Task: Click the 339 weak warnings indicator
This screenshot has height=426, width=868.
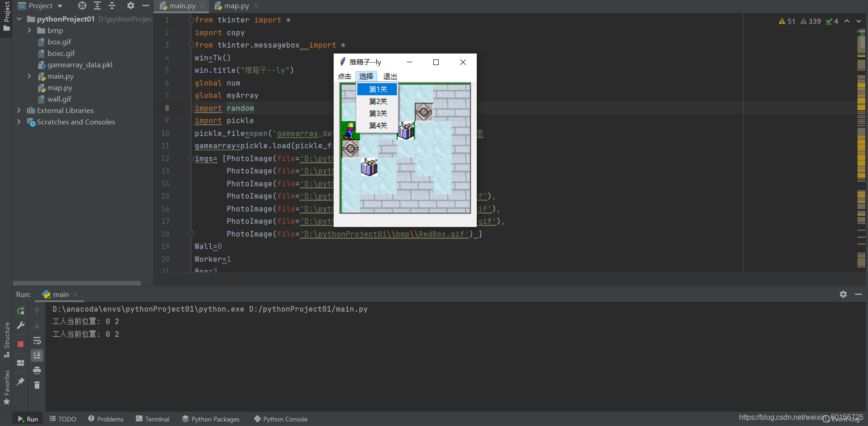Action: (810, 21)
